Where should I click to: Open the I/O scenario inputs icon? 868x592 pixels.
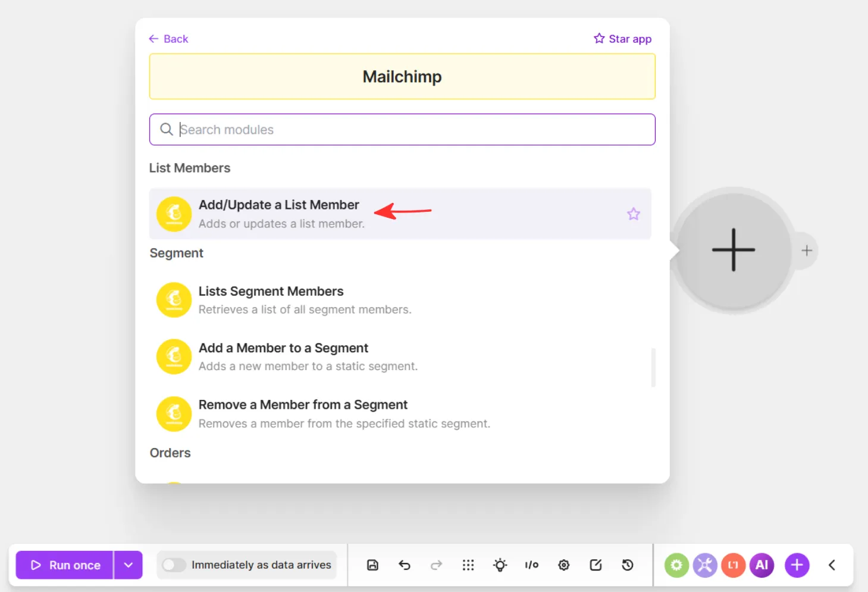pyautogui.click(x=532, y=565)
